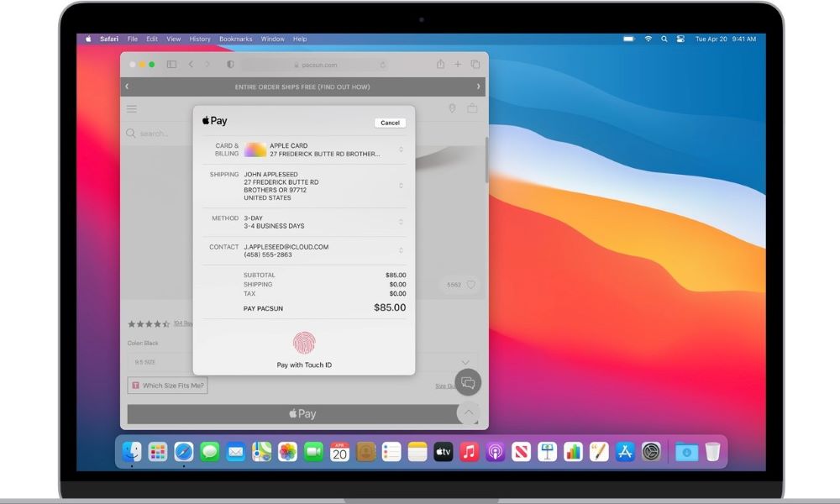Screen dimensions: 840x504
Task: Open Contacts from the Dock
Action: point(366,452)
